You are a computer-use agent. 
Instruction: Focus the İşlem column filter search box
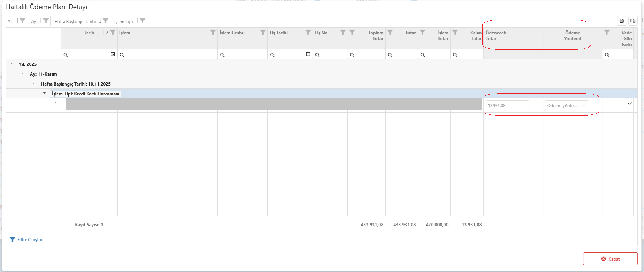pos(167,54)
